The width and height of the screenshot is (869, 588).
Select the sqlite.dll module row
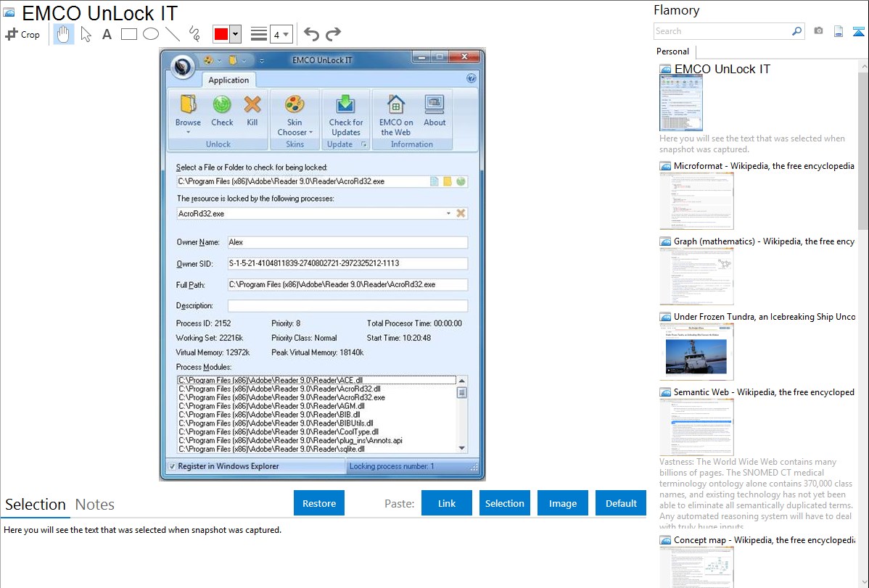tap(316, 449)
